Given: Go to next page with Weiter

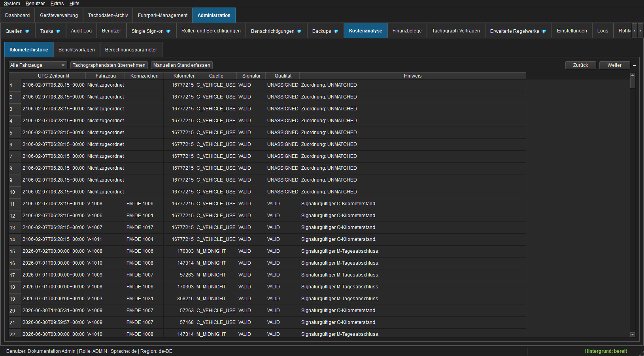Looking at the screenshot, I should point(614,65).
